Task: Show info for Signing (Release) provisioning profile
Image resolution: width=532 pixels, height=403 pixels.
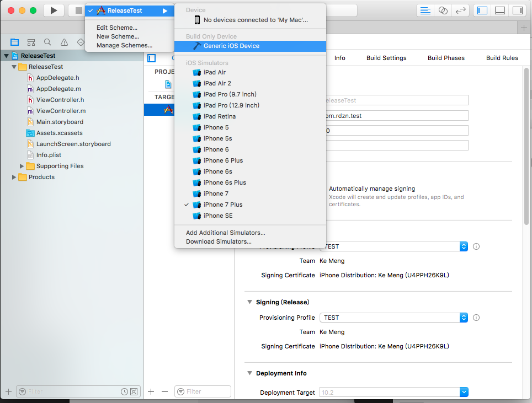Action: (x=476, y=318)
